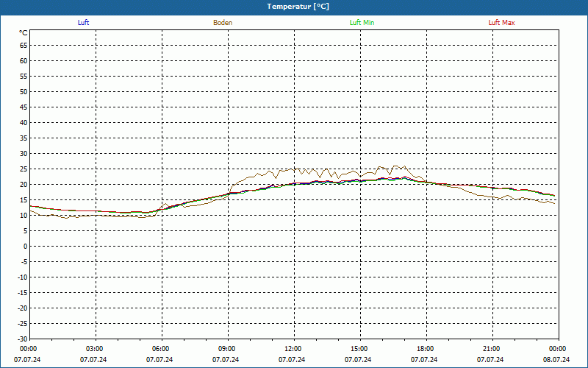The width and height of the screenshot is (588, 368).
Task: Click the green Luft Min legend label
Action: coord(362,23)
